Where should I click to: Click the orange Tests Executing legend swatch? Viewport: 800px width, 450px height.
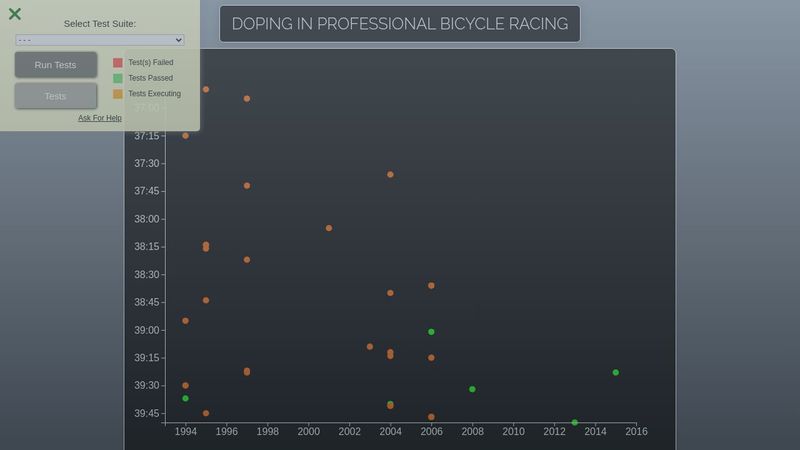tap(118, 94)
